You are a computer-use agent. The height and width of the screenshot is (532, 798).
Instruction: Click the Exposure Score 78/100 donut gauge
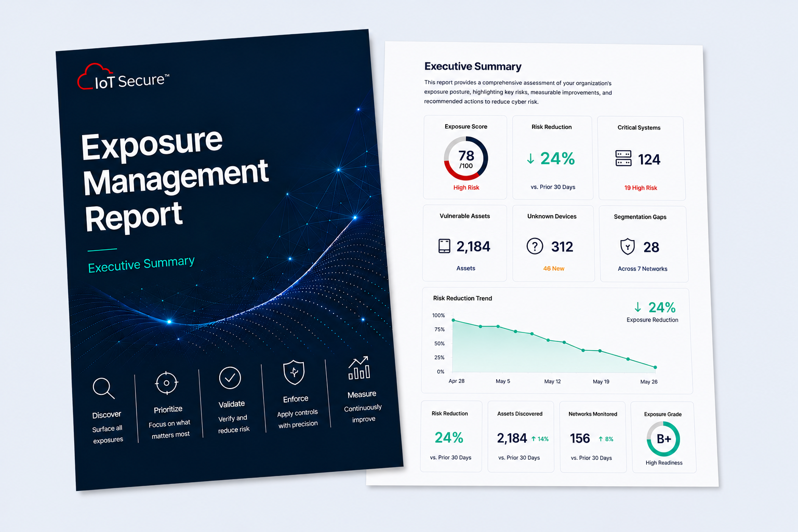(466, 158)
